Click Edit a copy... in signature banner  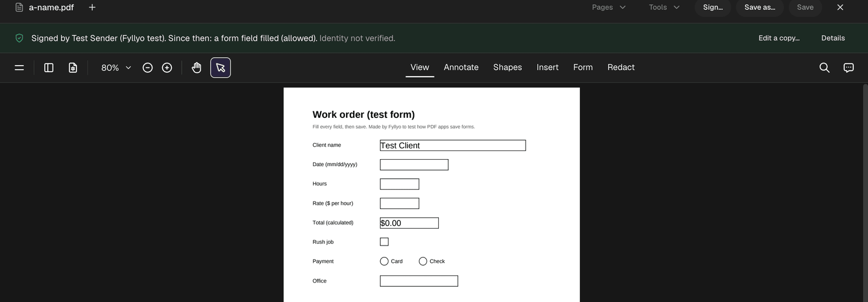tap(779, 38)
